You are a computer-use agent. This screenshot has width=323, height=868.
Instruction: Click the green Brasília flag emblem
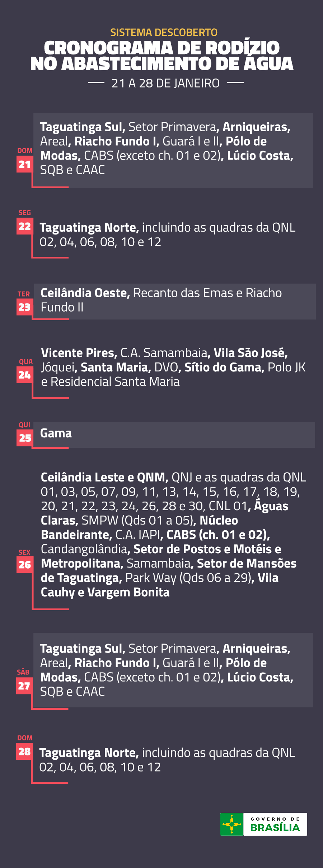pos(232,824)
